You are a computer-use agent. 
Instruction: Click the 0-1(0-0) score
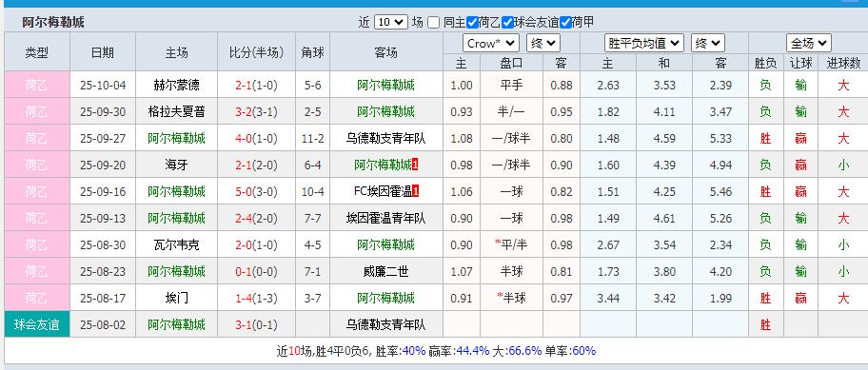256,271
